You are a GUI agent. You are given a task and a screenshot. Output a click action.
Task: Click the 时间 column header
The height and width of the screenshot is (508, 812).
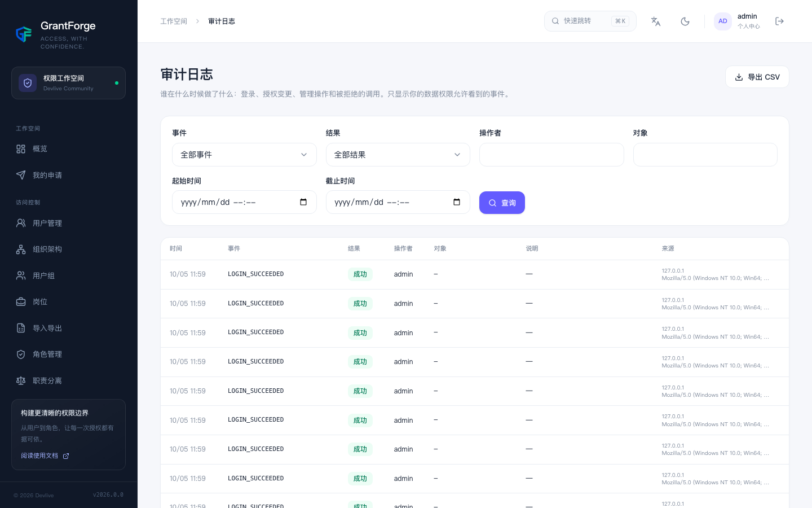(176, 248)
